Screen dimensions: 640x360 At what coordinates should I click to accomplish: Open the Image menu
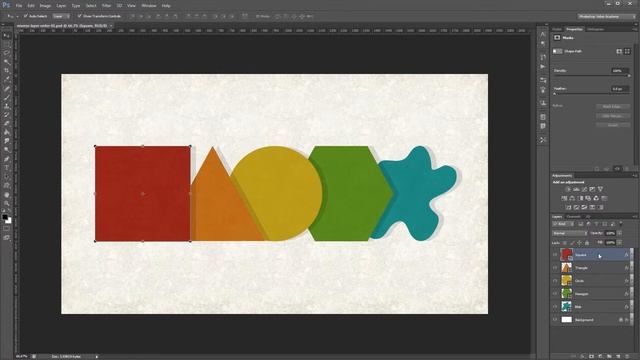[45, 6]
